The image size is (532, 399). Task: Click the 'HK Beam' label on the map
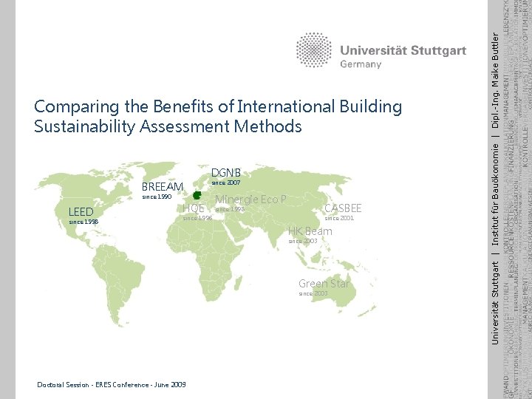pos(310,231)
